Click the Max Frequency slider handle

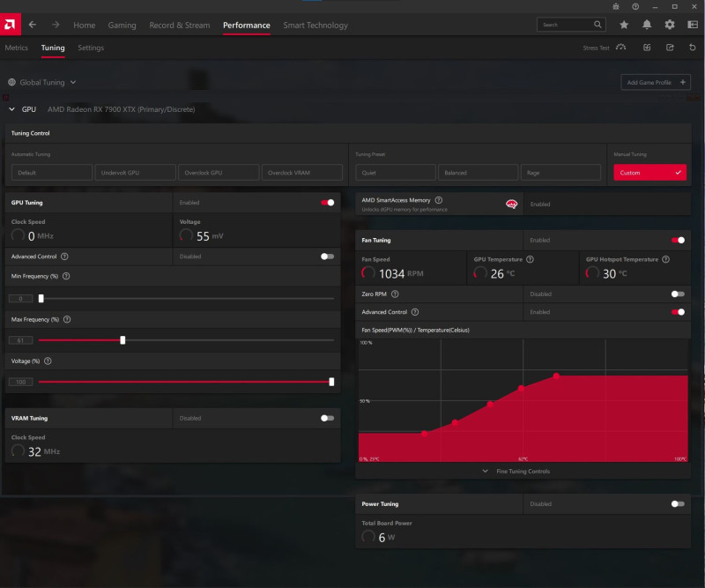(x=122, y=340)
